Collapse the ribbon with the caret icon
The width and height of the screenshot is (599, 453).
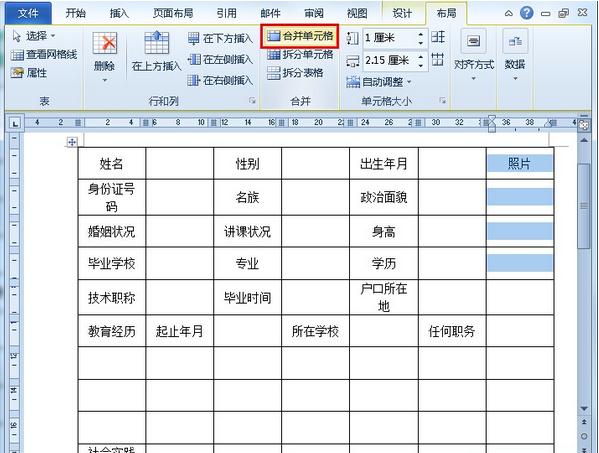tap(508, 13)
